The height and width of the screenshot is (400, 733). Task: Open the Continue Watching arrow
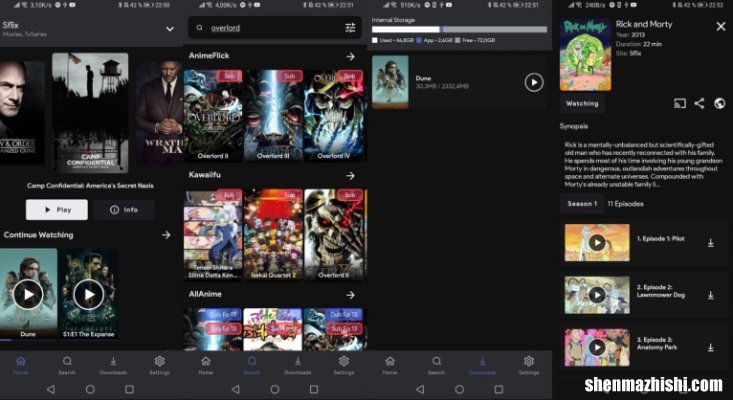point(166,235)
